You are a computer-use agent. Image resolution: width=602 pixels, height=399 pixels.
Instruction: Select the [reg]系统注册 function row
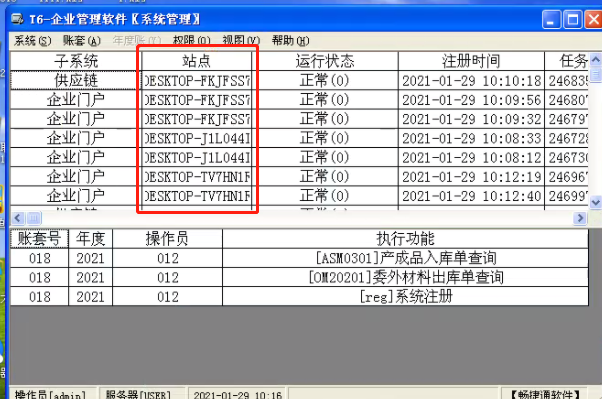299,296
